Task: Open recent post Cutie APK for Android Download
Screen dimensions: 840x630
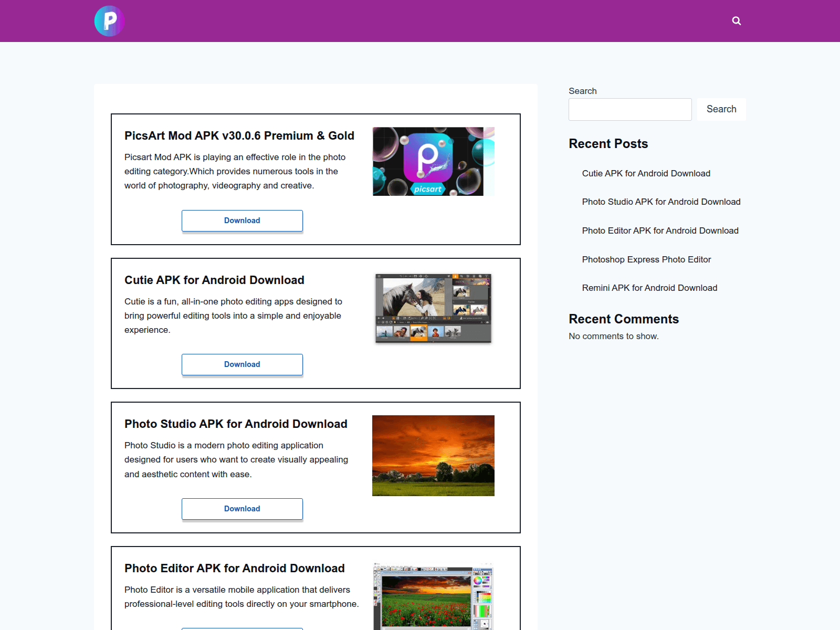Action: pos(646,173)
